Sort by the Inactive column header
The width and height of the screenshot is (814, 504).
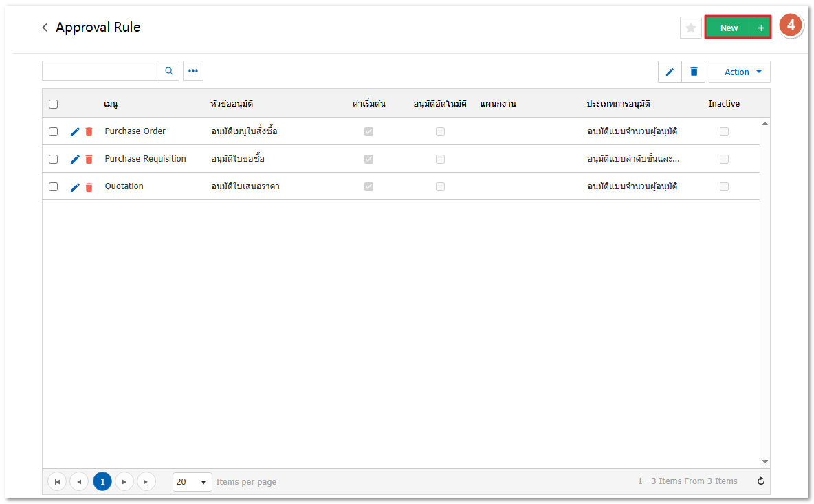click(x=724, y=104)
